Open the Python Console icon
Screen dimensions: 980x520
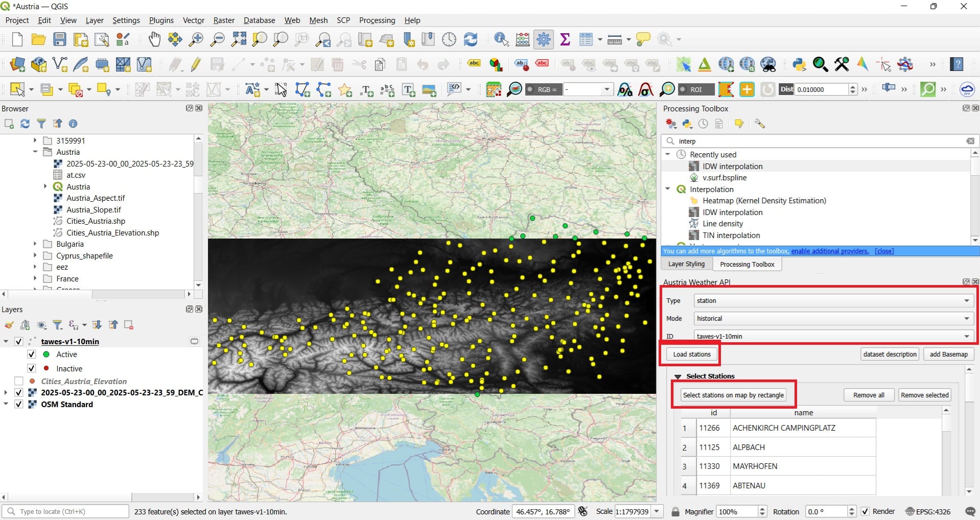[799, 64]
